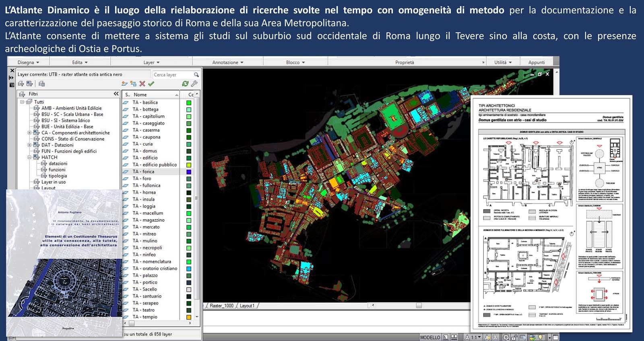This screenshot has width=644, height=341.
Task: Open workspace switching gear icon
Action: tap(506, 337)
